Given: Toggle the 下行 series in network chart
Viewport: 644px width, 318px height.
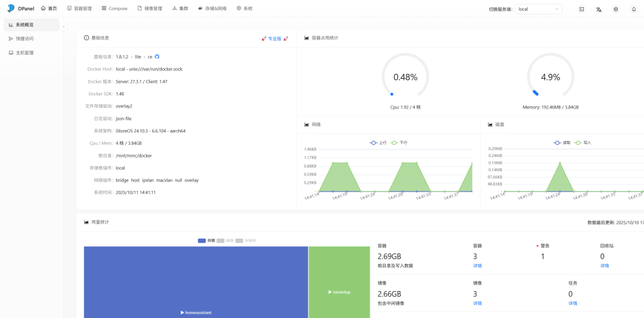Looking at the screenshot, I should click(399, 143).
